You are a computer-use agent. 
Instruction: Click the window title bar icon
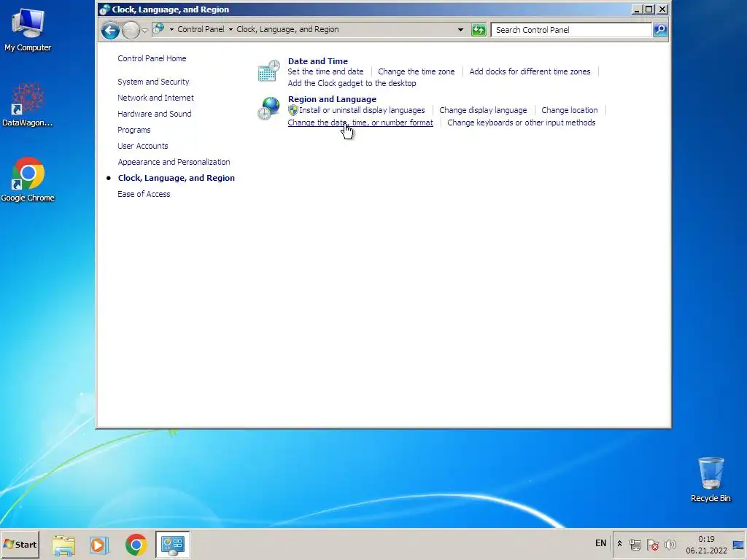105,9
